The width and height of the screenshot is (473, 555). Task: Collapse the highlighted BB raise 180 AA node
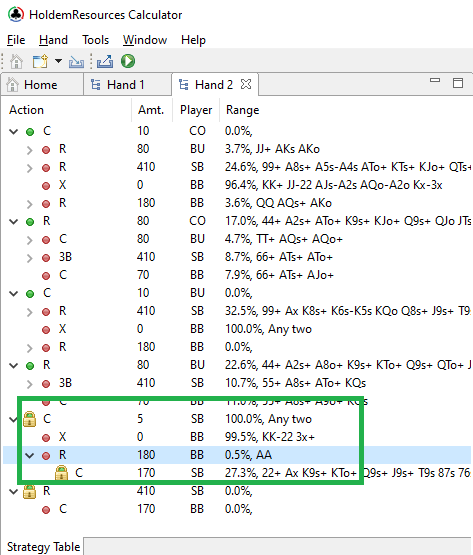[x=30, y=455]
